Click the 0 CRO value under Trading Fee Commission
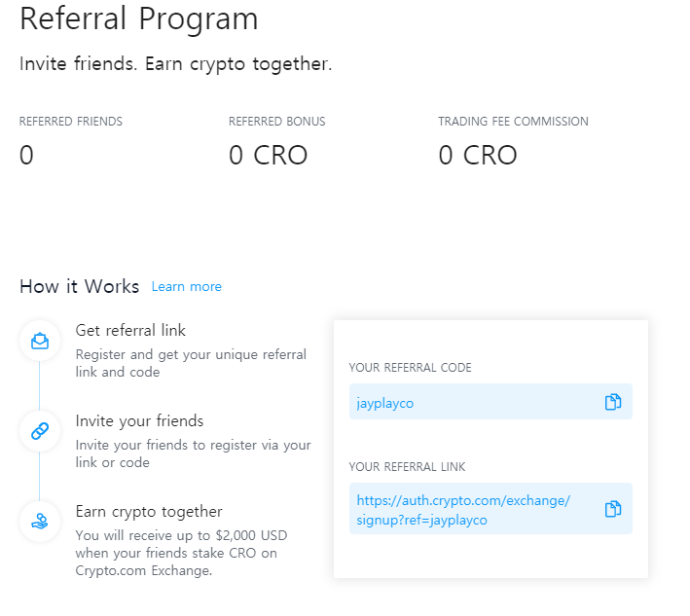Image resolution: width=690 pixels, height=616 pixels. coord(478,156)
